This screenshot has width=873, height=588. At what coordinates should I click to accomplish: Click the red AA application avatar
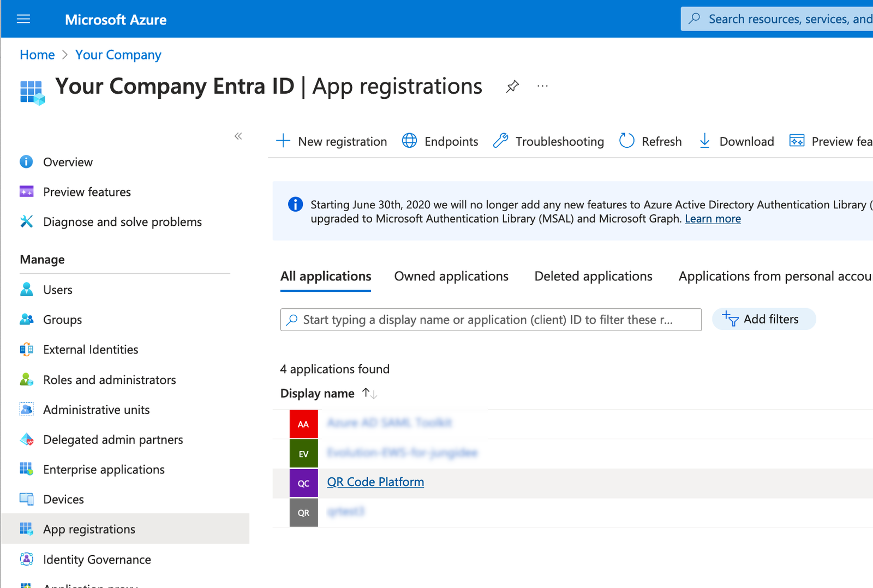[x=303, y=424]
